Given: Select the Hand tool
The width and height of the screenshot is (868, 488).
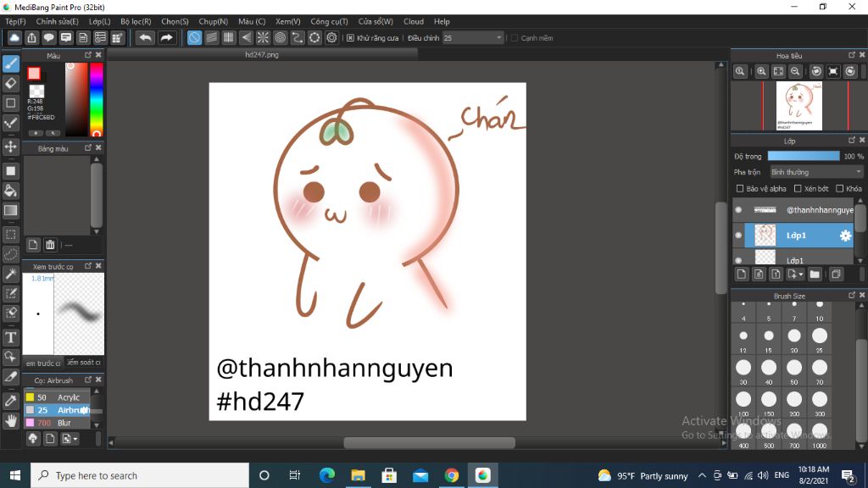Looking at the screenshot, I should pos(11,421).
